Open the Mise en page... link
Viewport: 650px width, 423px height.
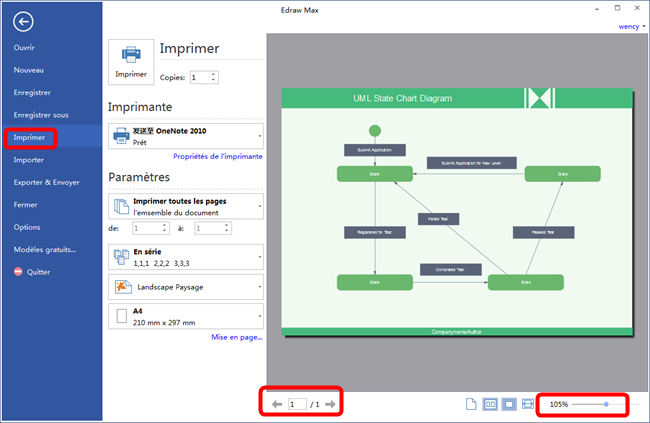(x=237, y=337)
